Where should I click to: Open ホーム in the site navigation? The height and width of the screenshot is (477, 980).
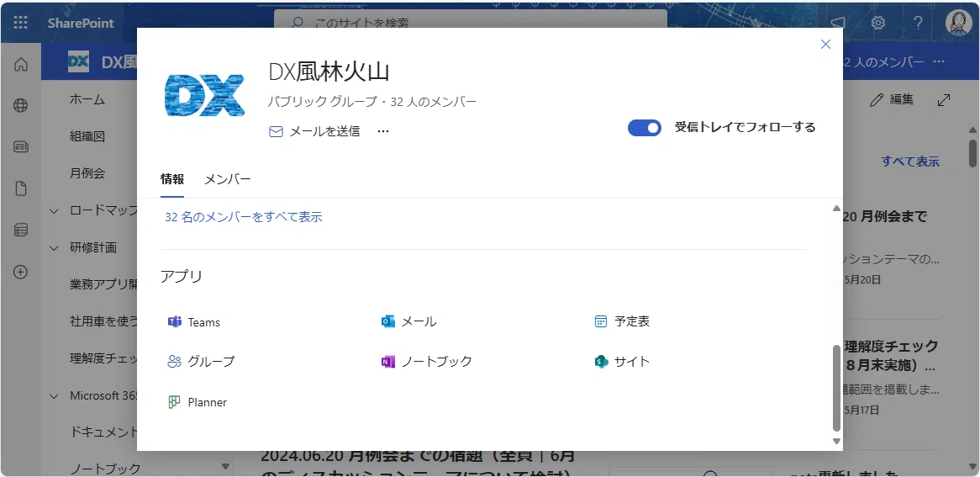point(87,99)
